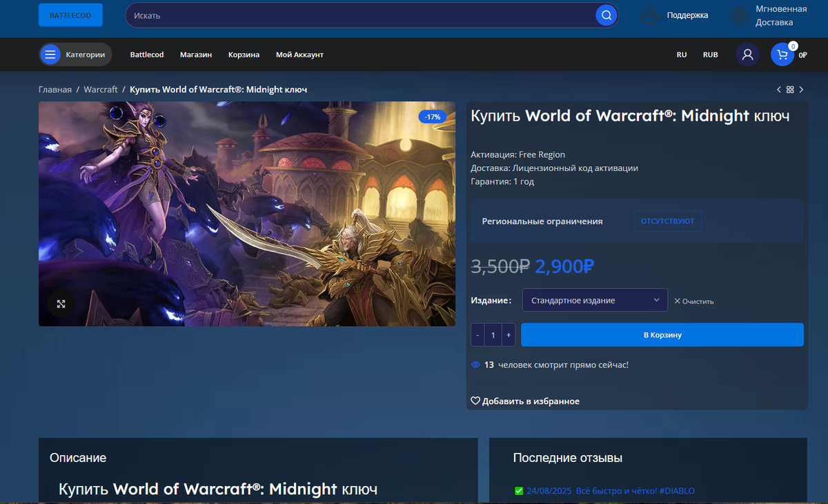828x504 pixels.
Task: Click Добавить в избранное link
Action: point(531,401)
